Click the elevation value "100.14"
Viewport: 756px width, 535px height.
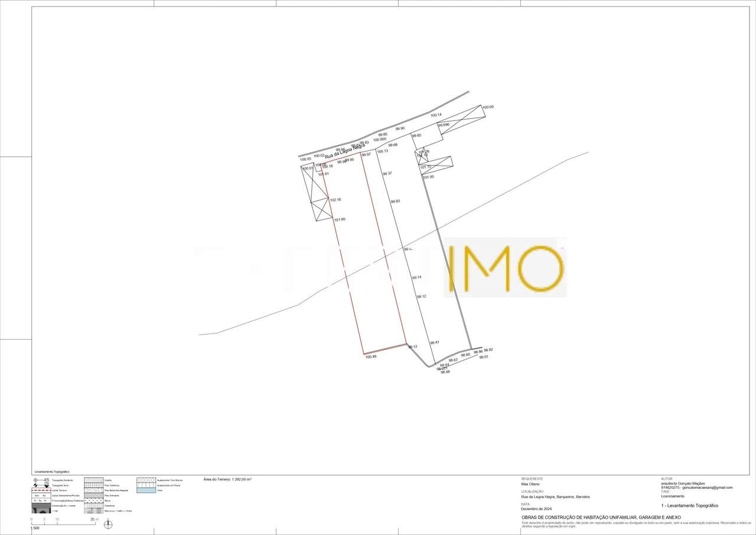point(436,115)
